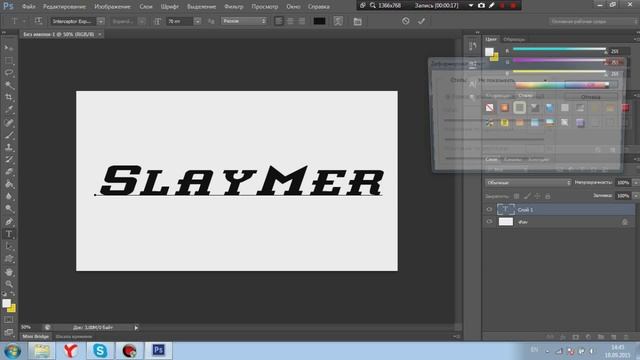Image resolution: width=640 pixels, height=360 pixels.
Task: Click the color spectrum ramp
Action: point(562,85)
